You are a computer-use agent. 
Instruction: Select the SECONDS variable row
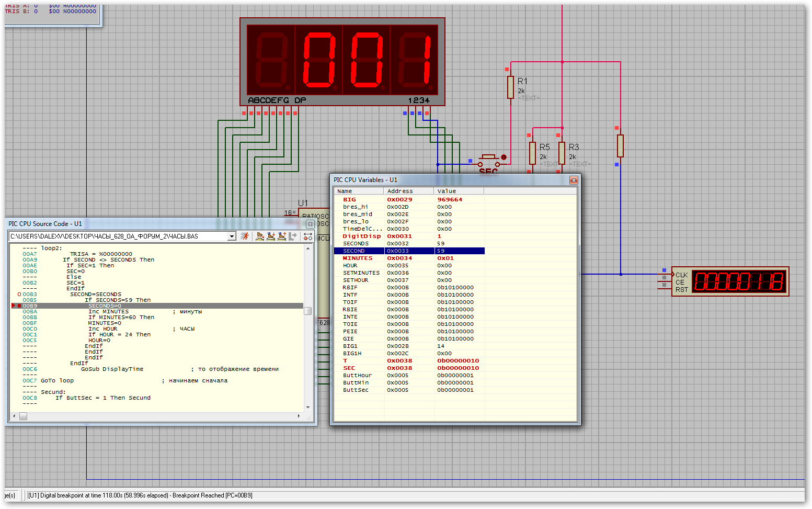point(409,244)
